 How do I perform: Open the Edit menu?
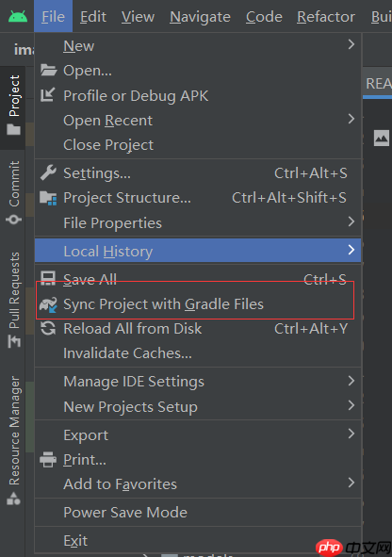click(93, 17)
